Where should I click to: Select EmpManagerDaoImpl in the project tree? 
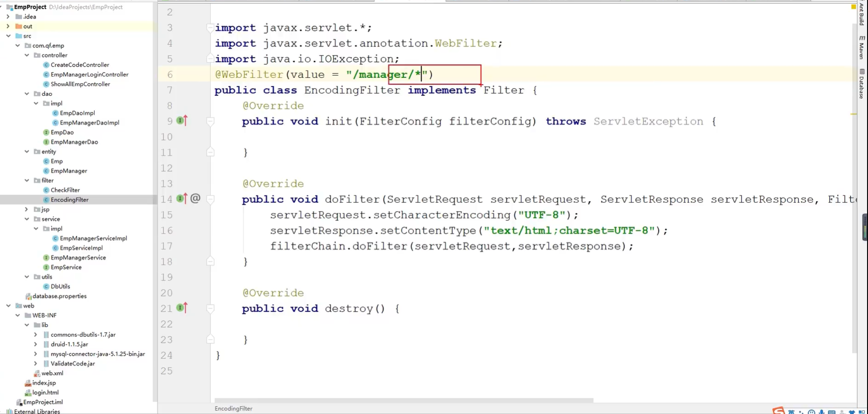(89, 123)
